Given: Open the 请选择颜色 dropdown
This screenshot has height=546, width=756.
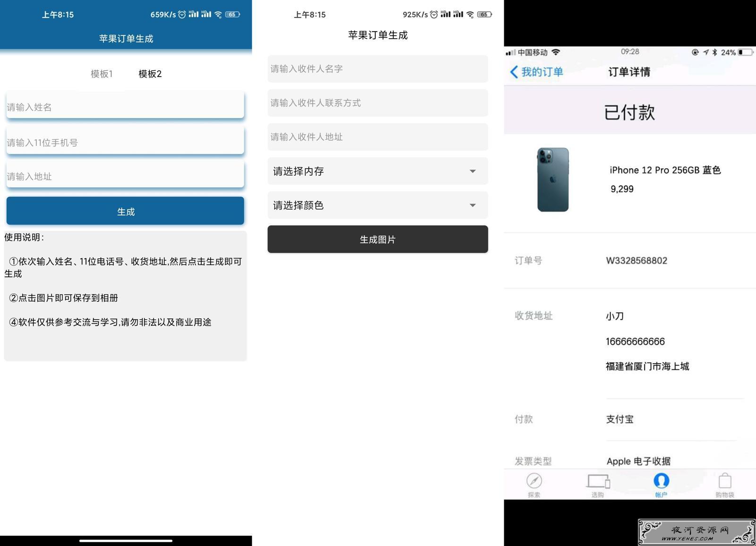Looking at the screenshot, I should pyautogui.click(x=378, y=205).
